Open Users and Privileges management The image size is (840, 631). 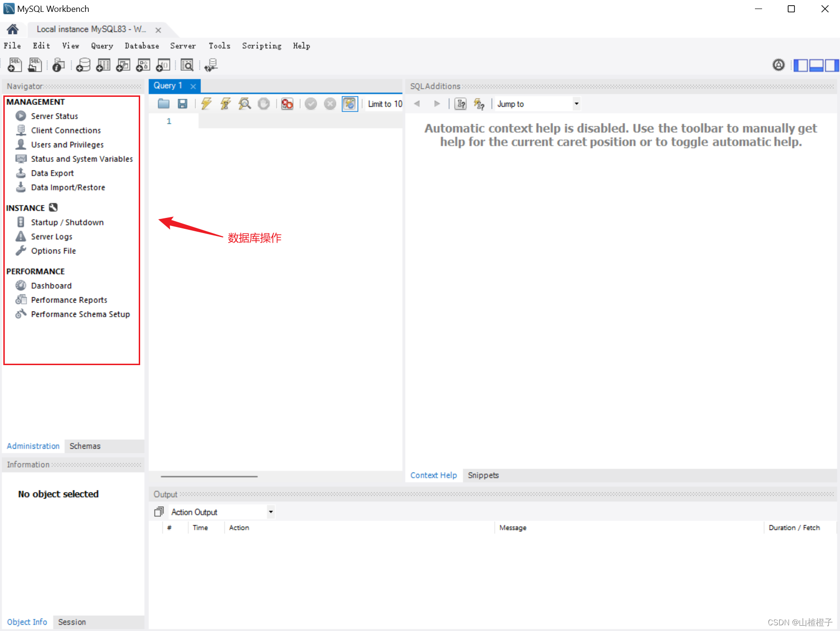tap(67, 144)
